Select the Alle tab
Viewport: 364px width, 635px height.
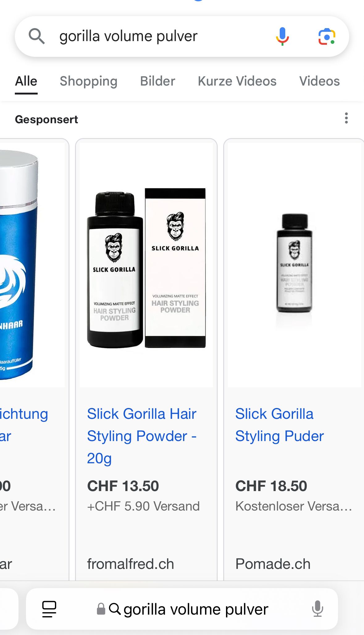coord(26,81)
